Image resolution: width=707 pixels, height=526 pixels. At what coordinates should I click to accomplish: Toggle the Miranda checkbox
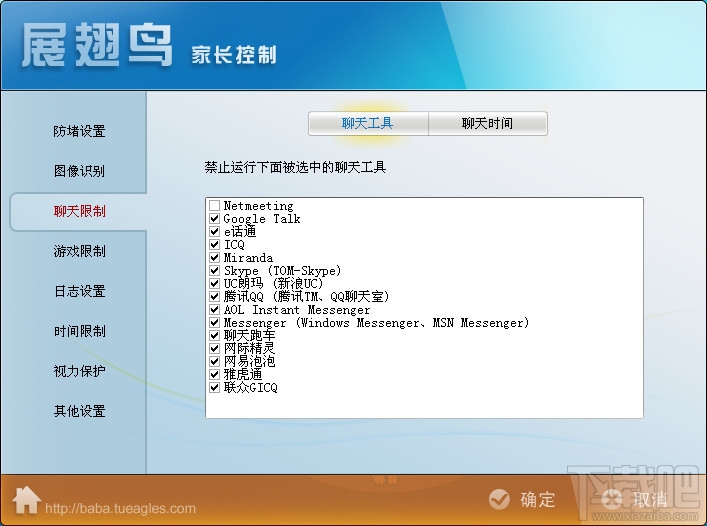(x=215, y=258)
